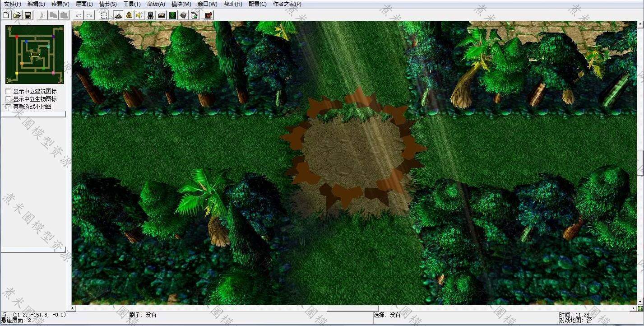
Task: Open the 作者之家(P) menu
Action: tap(287, 4)
